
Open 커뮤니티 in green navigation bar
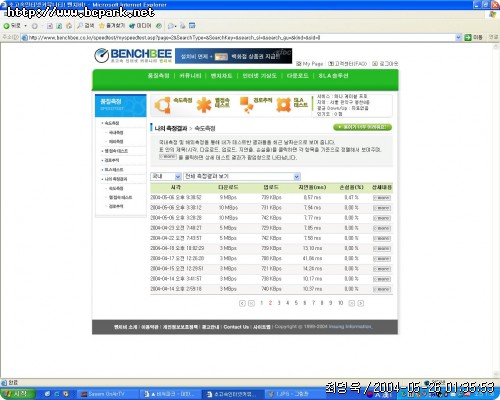[x=190, y=76]
